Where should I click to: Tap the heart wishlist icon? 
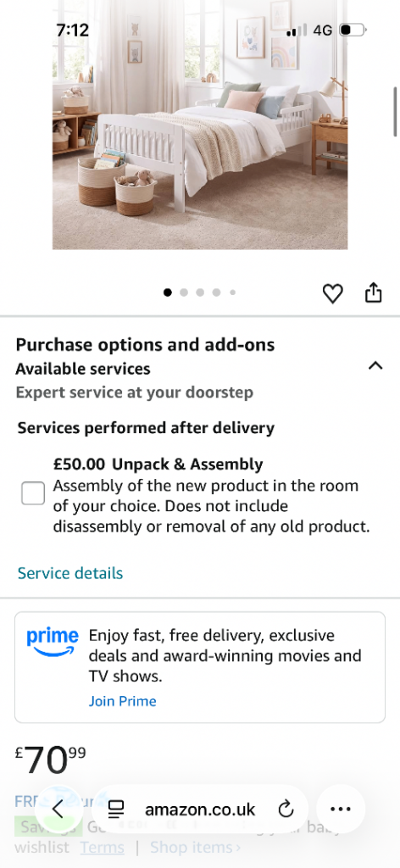coord(332,293)
